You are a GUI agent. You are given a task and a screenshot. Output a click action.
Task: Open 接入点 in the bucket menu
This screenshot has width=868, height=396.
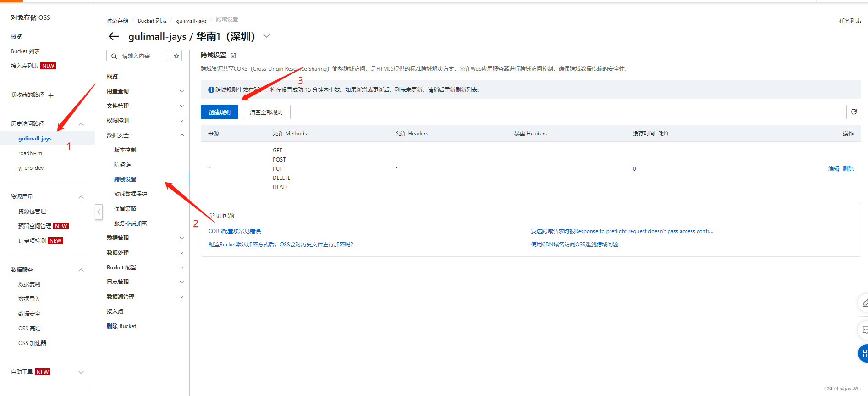coord(115,312)
